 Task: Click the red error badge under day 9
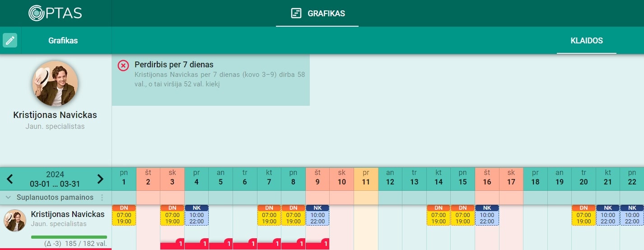tap(317, 244)
